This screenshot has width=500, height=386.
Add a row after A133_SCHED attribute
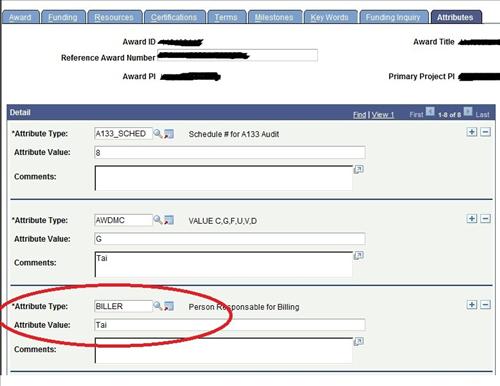pyautogui.click(x=472, y=132)
